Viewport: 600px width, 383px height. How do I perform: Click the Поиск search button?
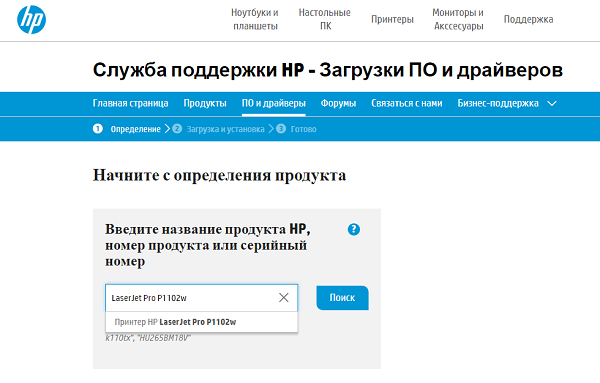[x=342, y=298]
